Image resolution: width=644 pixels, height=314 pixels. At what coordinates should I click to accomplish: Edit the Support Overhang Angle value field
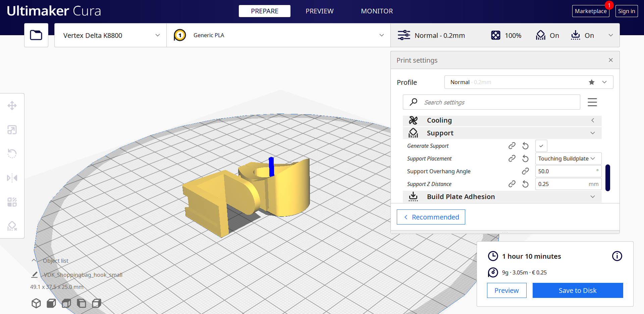(x=568, y=171)
